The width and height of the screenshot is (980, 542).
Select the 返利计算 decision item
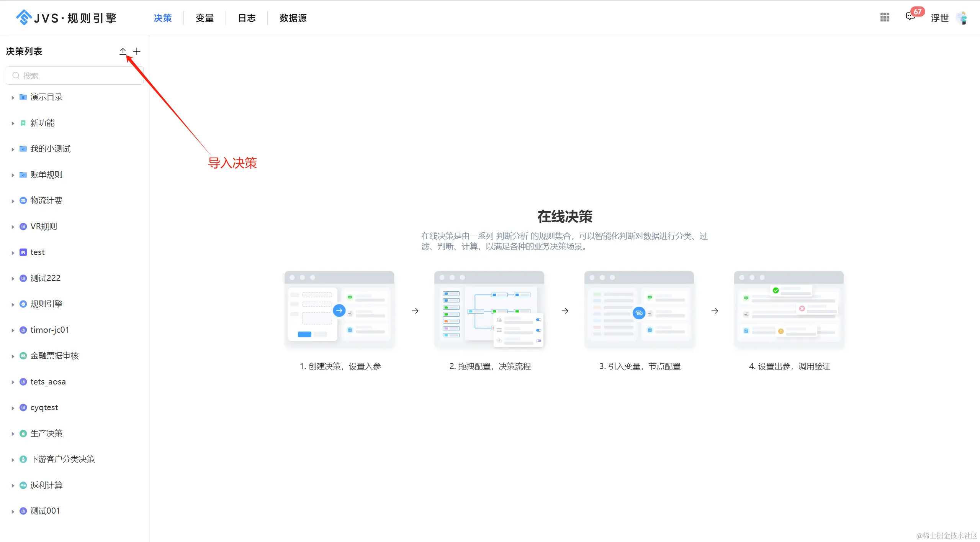[x=46, y=485]
